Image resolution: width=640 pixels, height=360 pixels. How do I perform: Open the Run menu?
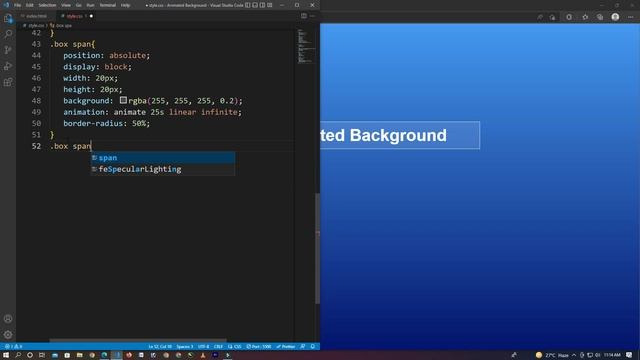pos(91,5)
